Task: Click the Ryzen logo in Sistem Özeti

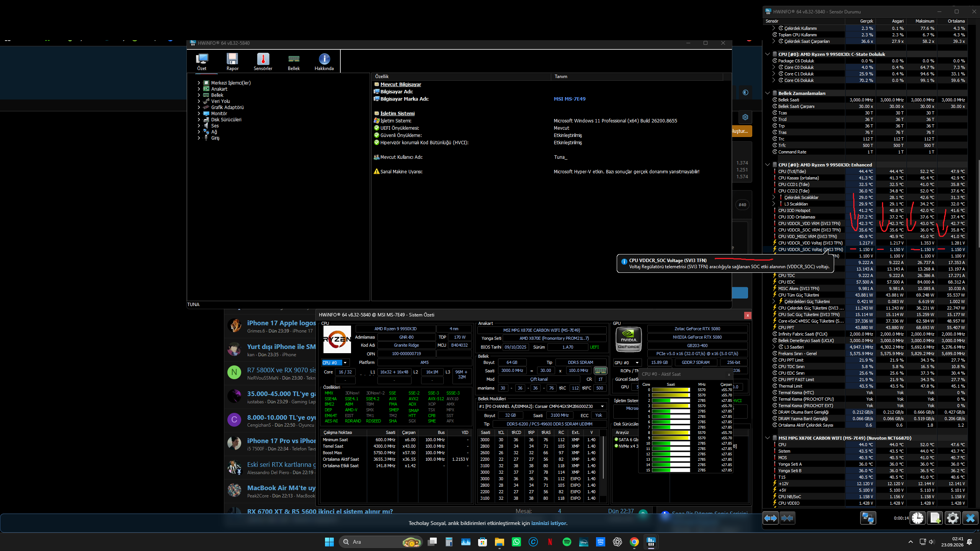Action: 337,339
